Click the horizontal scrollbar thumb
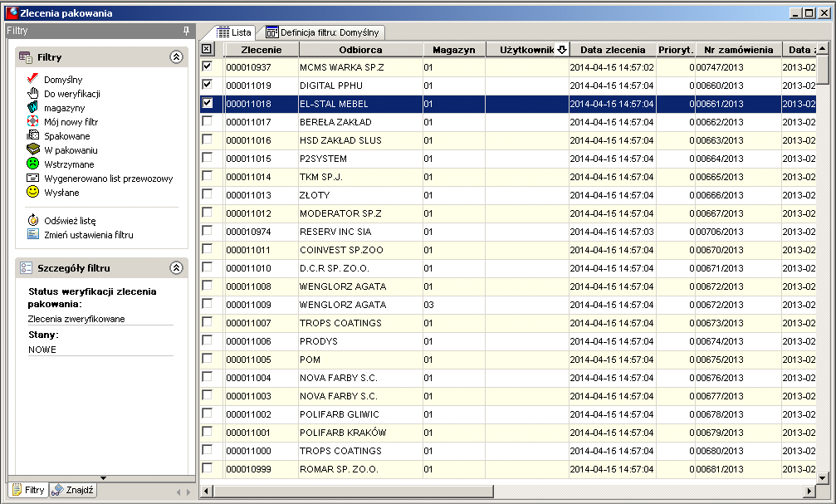This screenshot has width=836, height=504. click(354, 491)
